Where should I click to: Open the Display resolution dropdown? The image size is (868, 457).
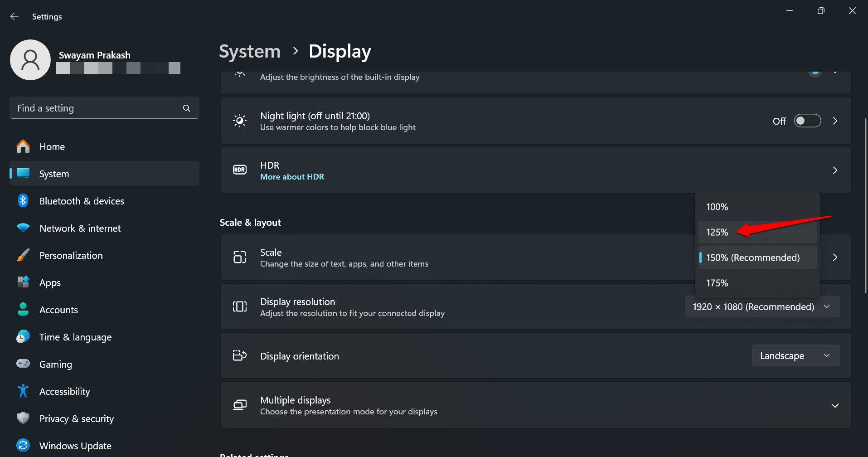click(761, 306)
